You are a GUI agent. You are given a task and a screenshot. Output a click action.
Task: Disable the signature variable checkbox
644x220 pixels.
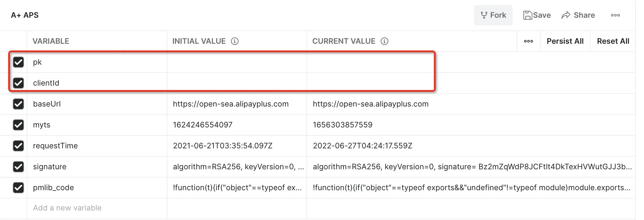tap(18, 167)
